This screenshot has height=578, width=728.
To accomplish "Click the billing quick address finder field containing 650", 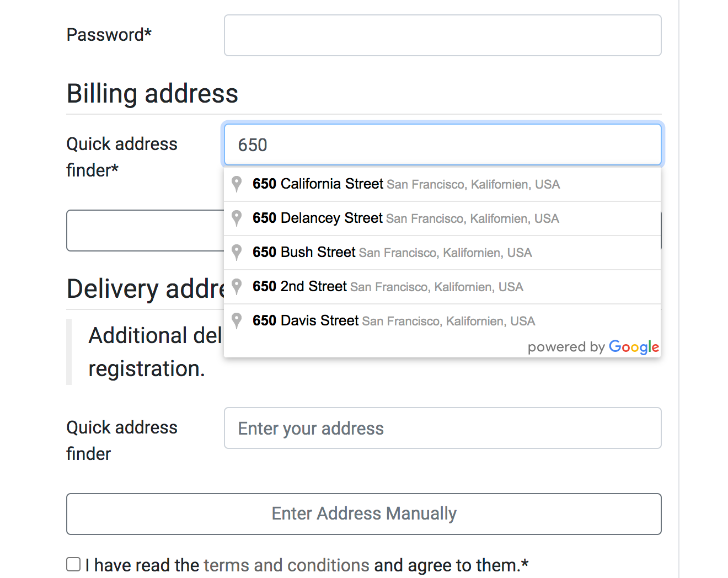I will [442, 145].
